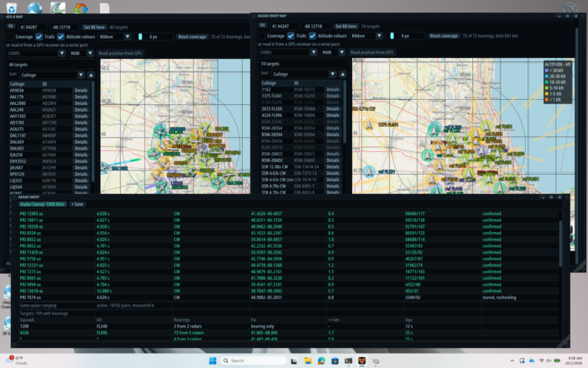The height and width of the screenshot is (368, 588).
Task: Open the Windows Start menu
Action: pyautogui.click(x=213, y=361)
